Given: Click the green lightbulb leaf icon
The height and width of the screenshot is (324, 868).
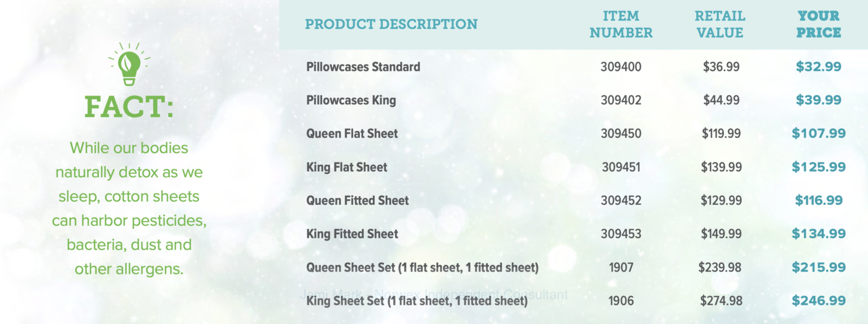Looking at the screenshot, I should pyautogui.click(x=129, y=64).
